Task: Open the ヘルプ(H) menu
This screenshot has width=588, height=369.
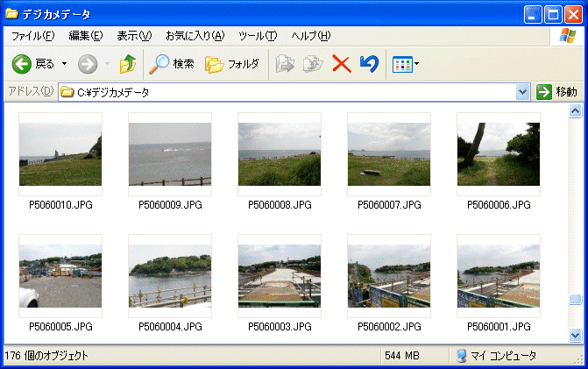Action: pyautogui.click(x=311, y=36)
